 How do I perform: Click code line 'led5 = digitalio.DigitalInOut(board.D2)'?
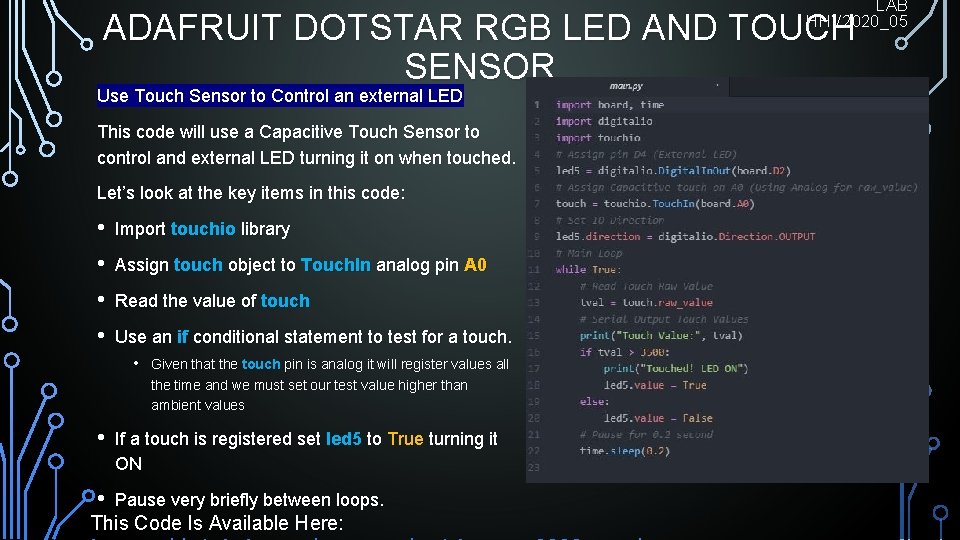pos(673,171)
